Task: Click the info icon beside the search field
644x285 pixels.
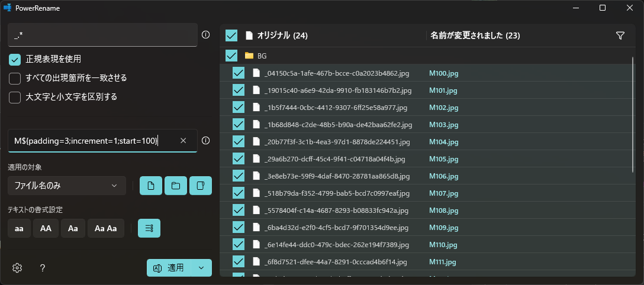Action: coord(206,35)
